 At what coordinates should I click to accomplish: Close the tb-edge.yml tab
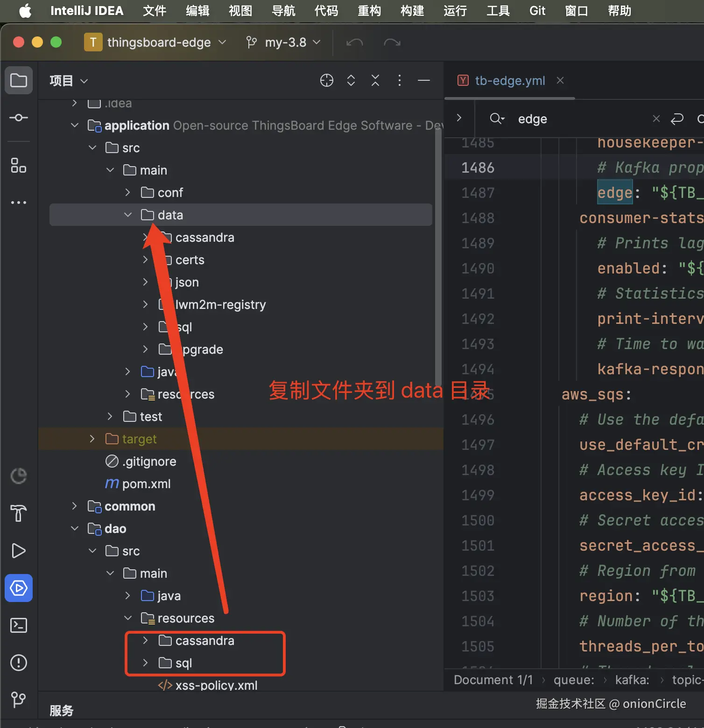pos(560,80)
